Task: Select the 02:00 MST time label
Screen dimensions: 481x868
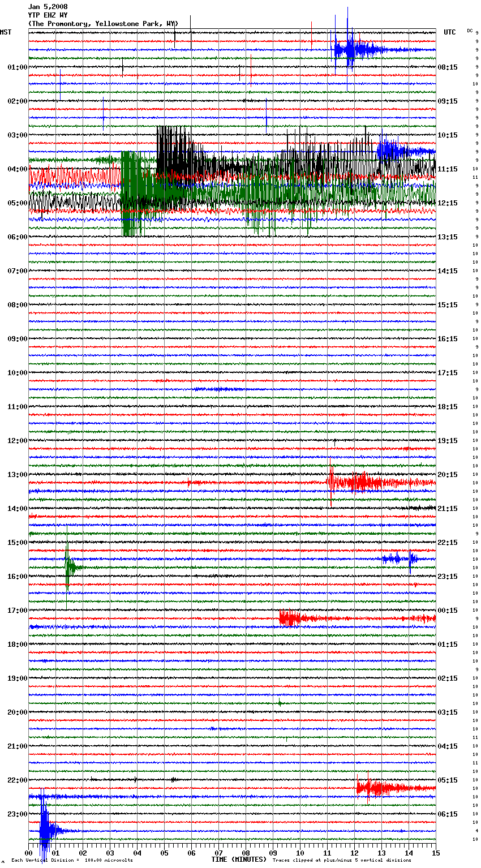Action: click(18, 101)
